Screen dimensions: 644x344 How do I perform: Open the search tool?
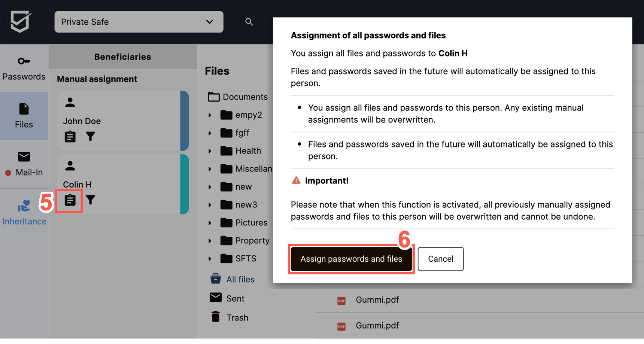pos(249,22)
